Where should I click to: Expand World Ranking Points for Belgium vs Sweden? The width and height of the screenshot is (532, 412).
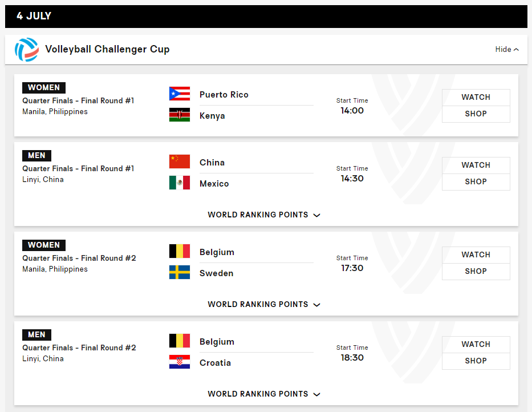[x=264, y=305]
